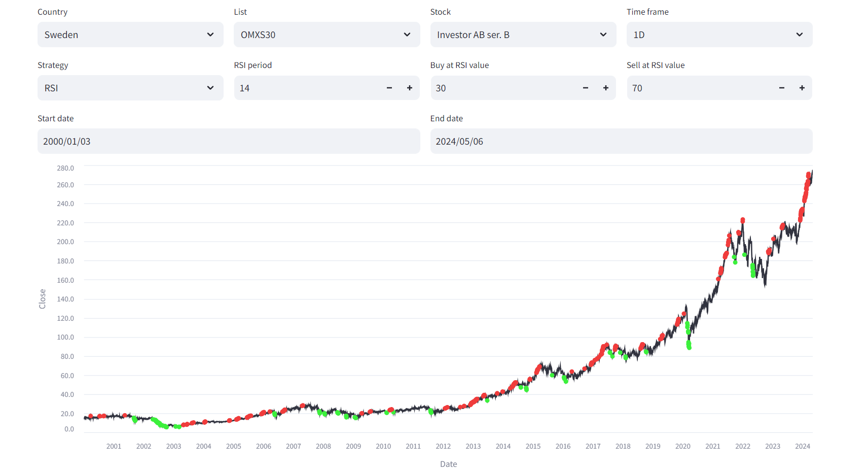This screenshot has width=868, height=472.
Task: Open the Strategy dropdown showing RSI
Action: 130,88
